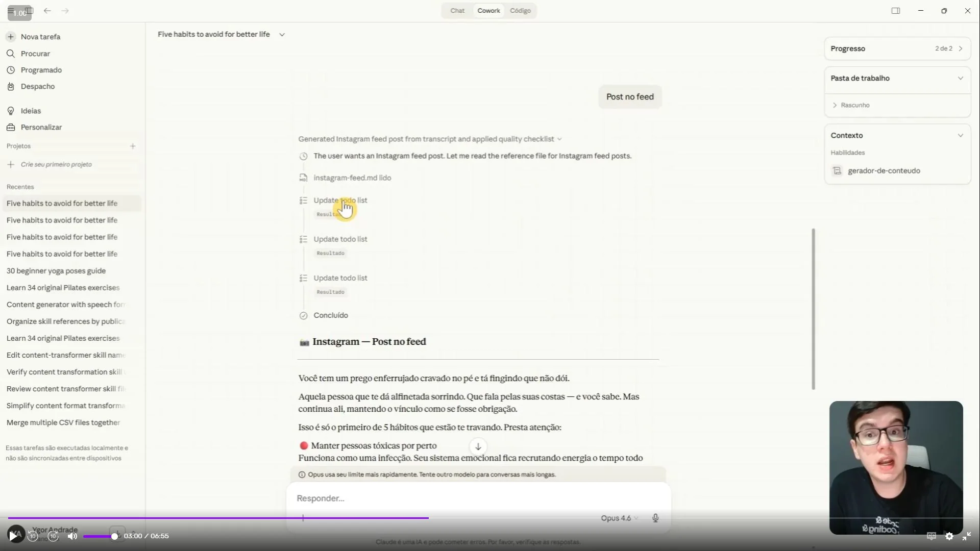
Task: Add a new project with plus icon
Action: pyautogui.click(x=133, y=146)
